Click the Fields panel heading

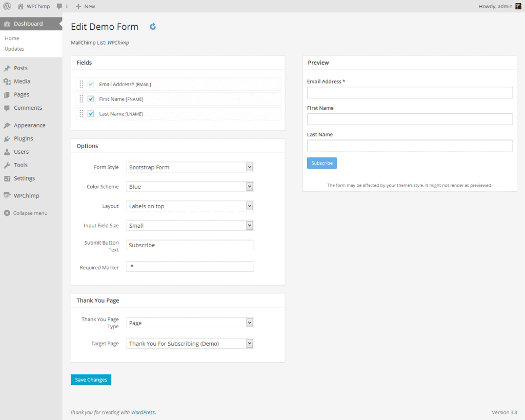coord(84,63)
